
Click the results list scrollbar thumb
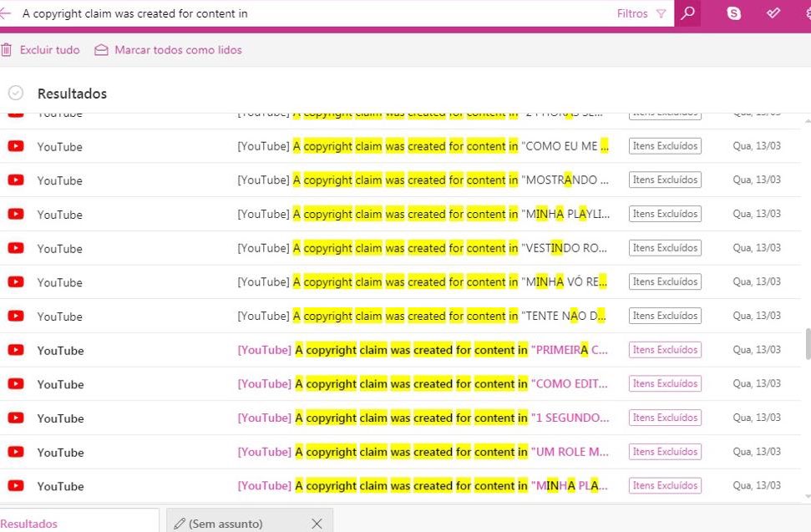[x=808, y=343]
